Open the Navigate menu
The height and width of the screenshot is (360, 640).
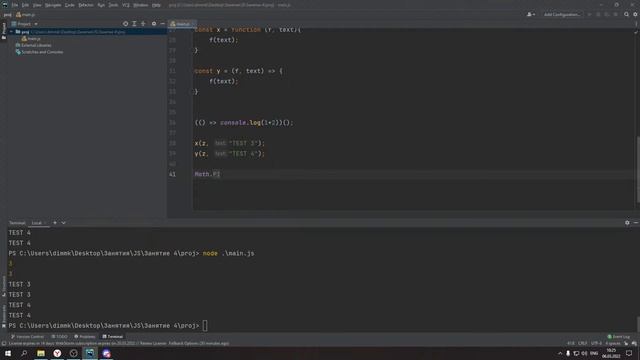pos(53,5)
